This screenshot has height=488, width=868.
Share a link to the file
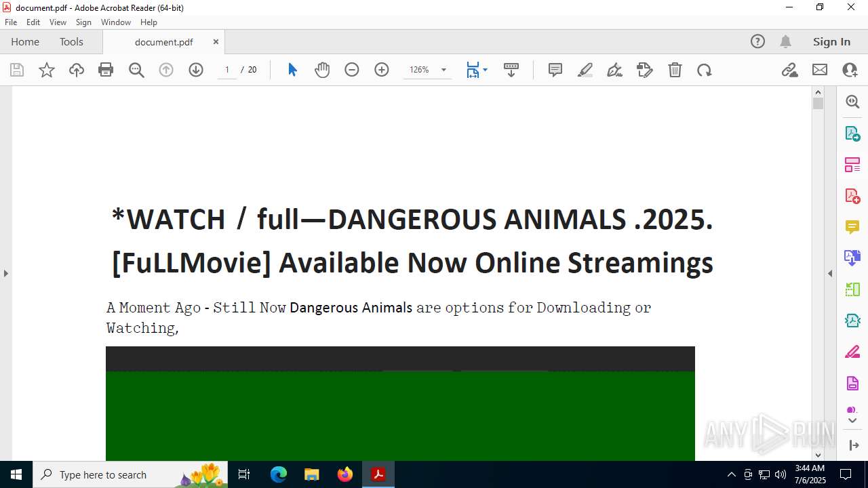tap(790, 70)
